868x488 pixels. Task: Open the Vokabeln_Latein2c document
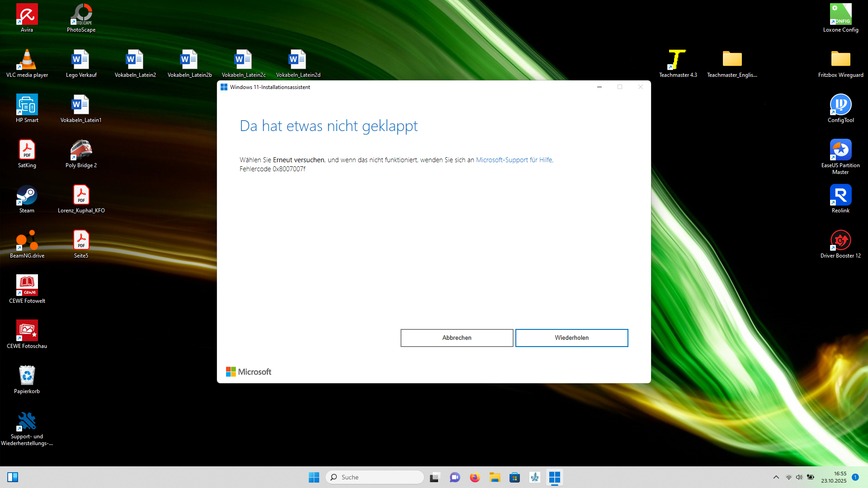(x=244, y=63)
